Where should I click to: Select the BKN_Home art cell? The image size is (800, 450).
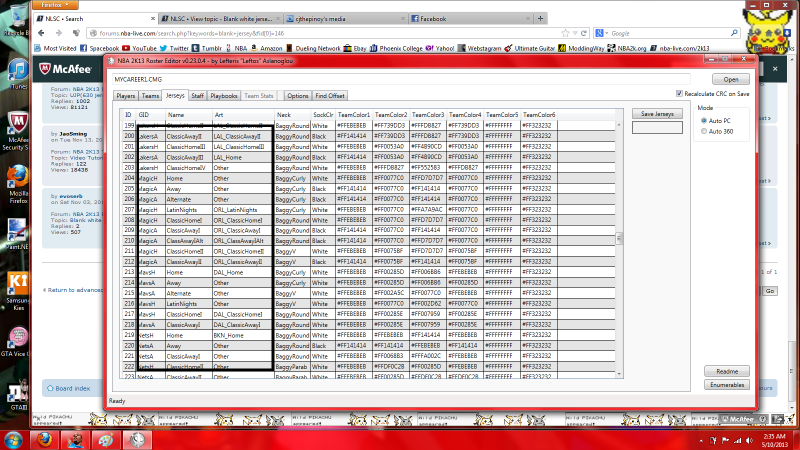pos(242,335)
